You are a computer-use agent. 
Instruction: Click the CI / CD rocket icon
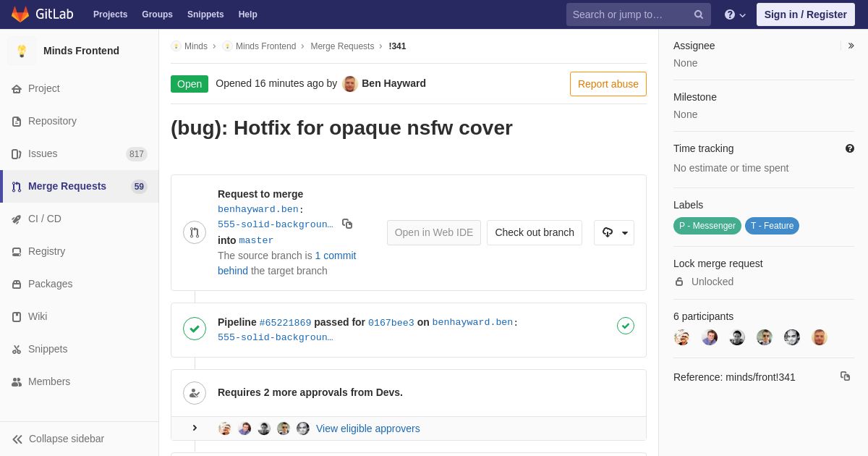tap(17, 219)
